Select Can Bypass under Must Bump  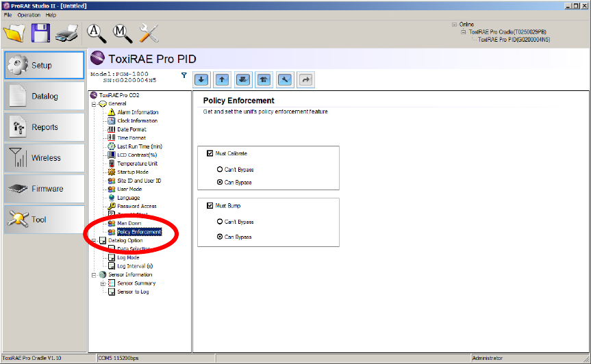tap(220, 237)
